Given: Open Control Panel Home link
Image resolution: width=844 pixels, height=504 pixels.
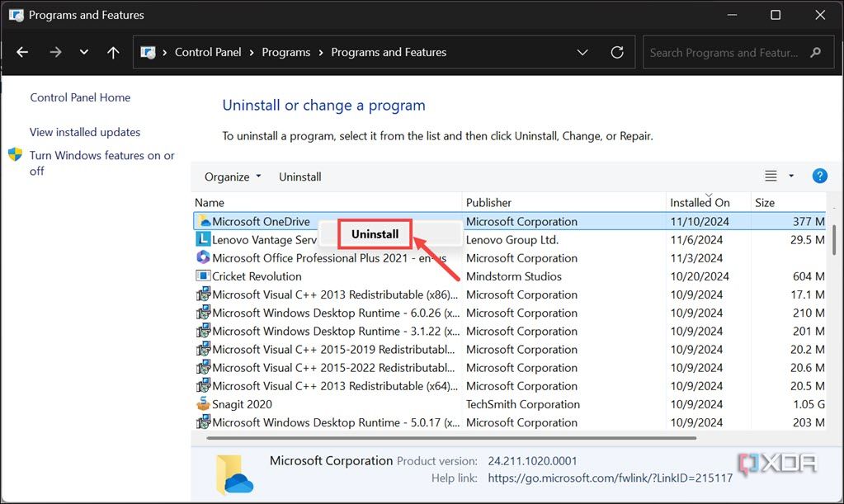Looking at the screenshot, I should 80,97.
